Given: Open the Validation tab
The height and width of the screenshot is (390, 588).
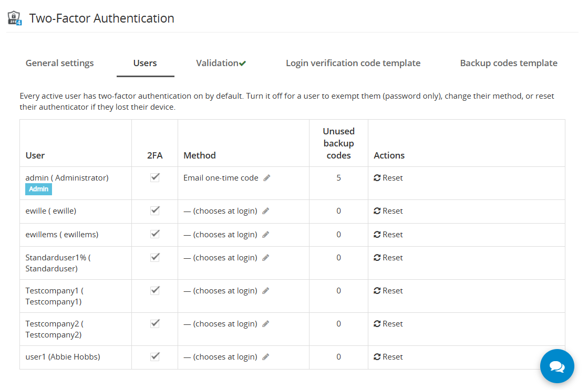Looking at the screenshot, I should [221, 63].
